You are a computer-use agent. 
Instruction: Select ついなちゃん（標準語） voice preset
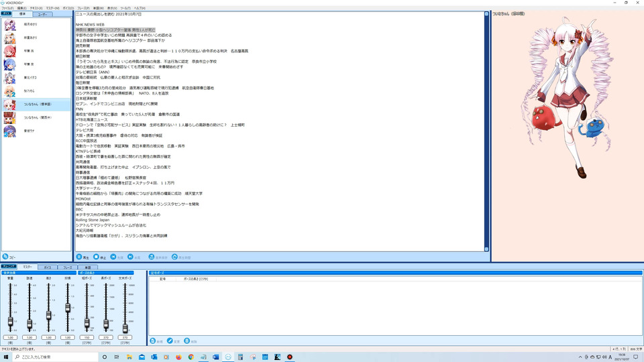pyautogui.click(x=36, y=105)
